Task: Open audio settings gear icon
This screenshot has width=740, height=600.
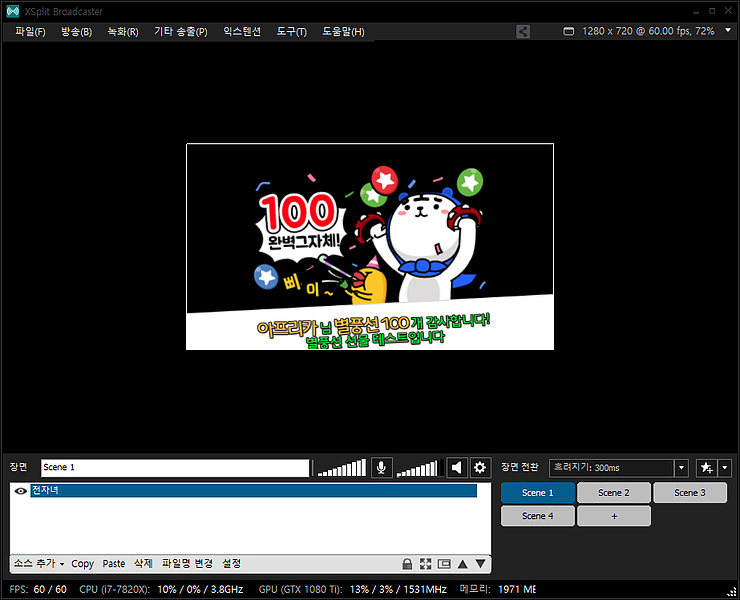Action: click(480, 467)
